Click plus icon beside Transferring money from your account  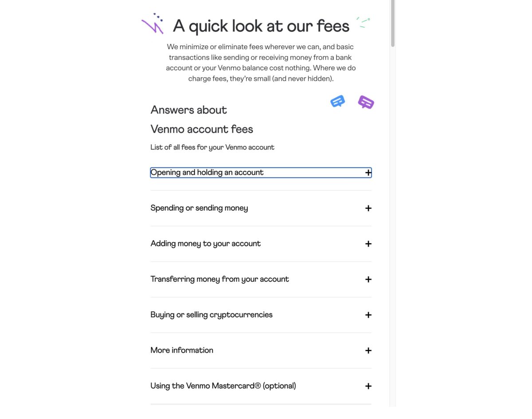pyautogui.click(x=368, y=279)
